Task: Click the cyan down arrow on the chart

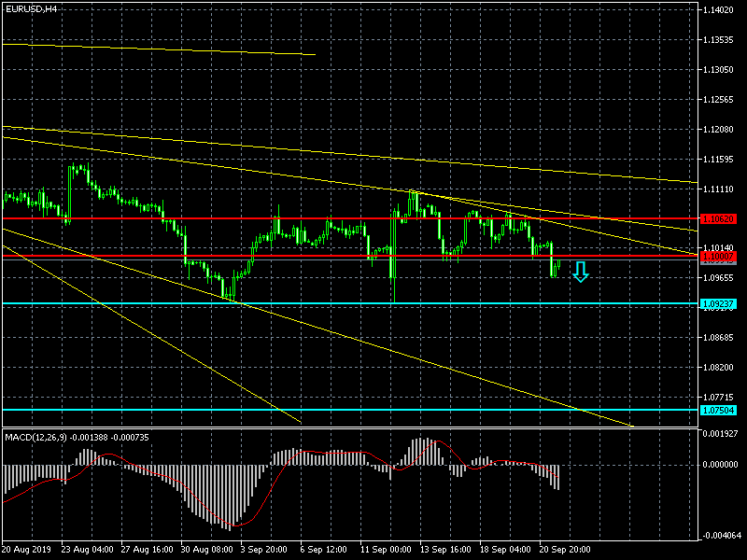Action: pos(581,272)
